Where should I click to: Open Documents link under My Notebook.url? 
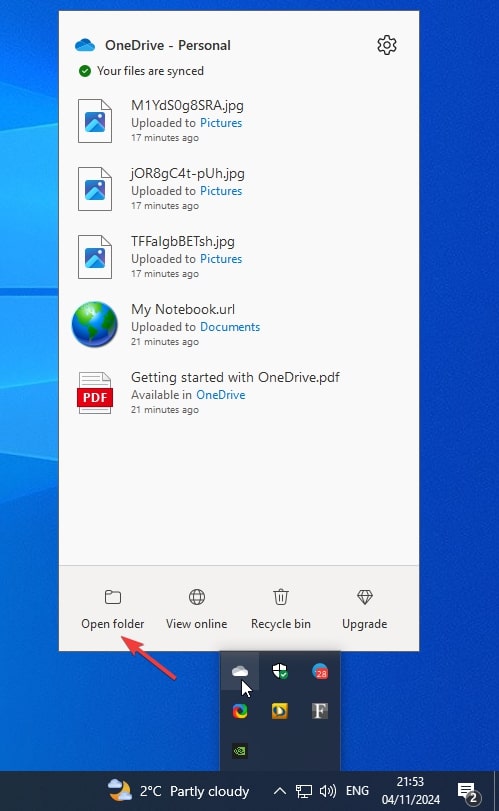(x=230, y=327)
